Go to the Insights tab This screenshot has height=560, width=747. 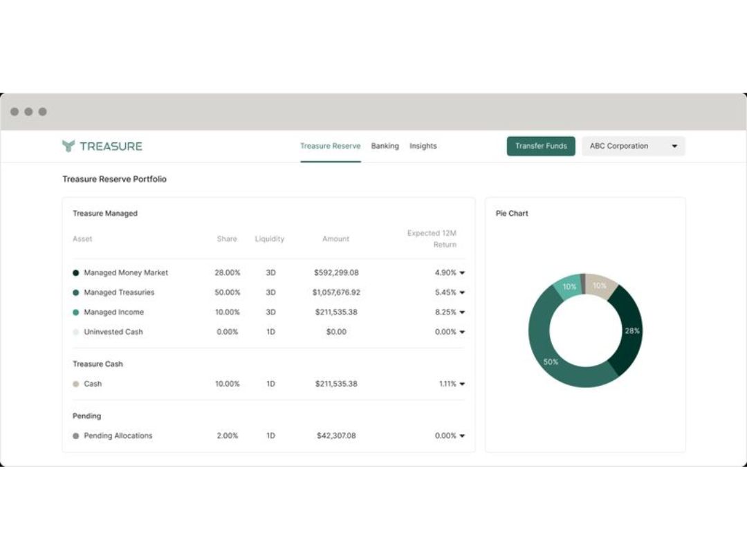[423, 146]
